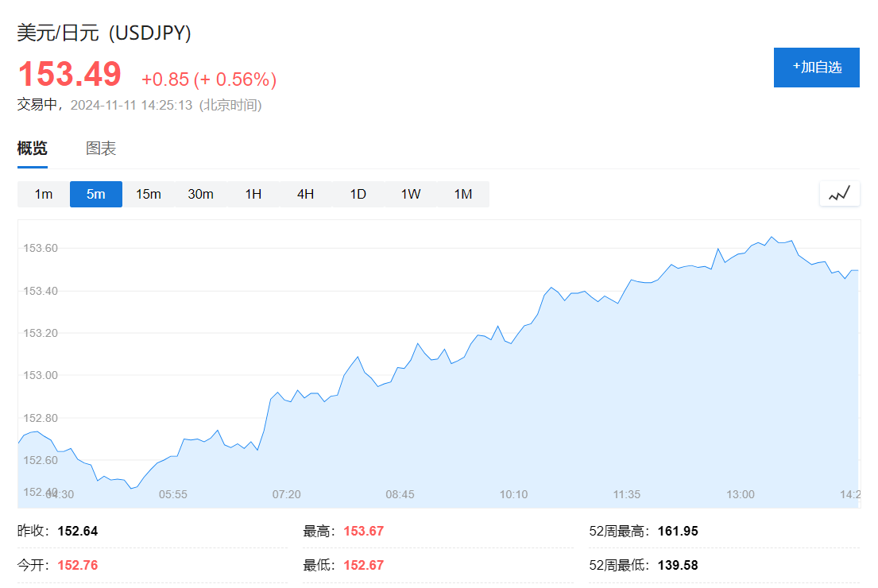
Task: Click the +加自选 button
Action: 816,68
